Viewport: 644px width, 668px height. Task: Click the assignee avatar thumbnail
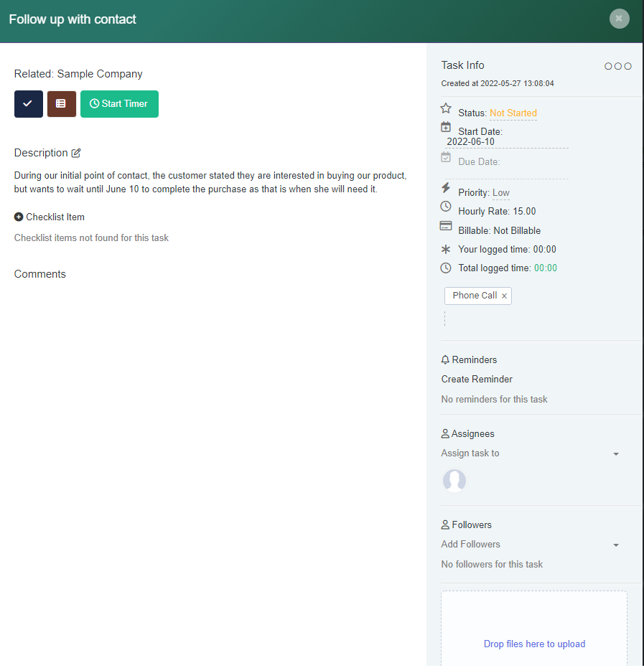454,481
